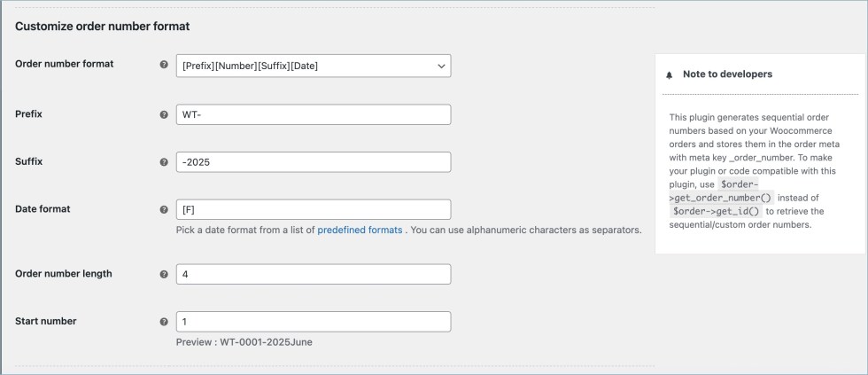Click the Date format label text
This screenshot has height=375, width=868.
click(x=43, y=209)
